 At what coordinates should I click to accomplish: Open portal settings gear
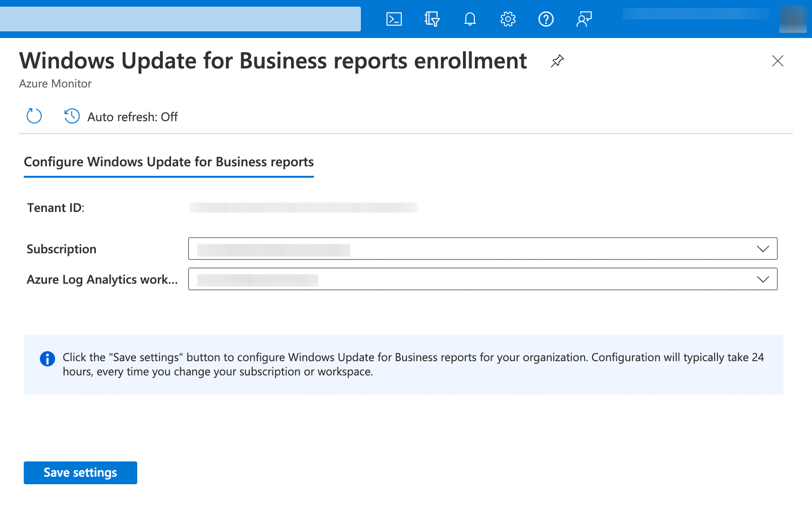pos(508,19)
